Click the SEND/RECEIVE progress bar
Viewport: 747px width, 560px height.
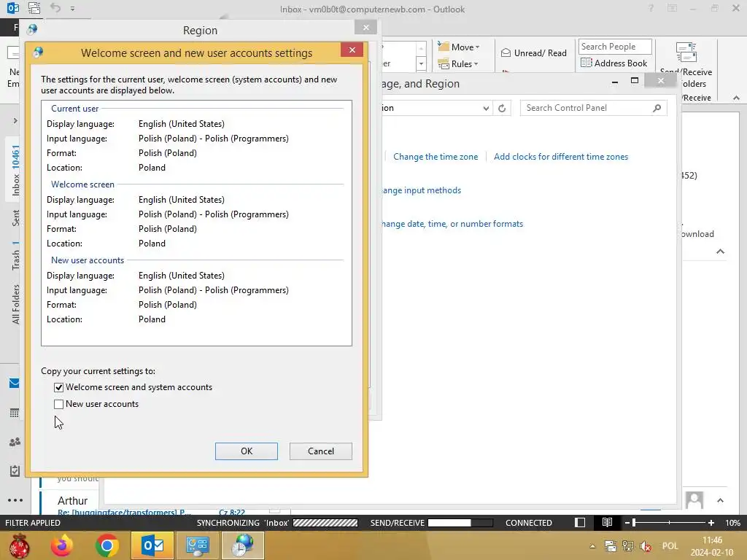coord(460,523)
